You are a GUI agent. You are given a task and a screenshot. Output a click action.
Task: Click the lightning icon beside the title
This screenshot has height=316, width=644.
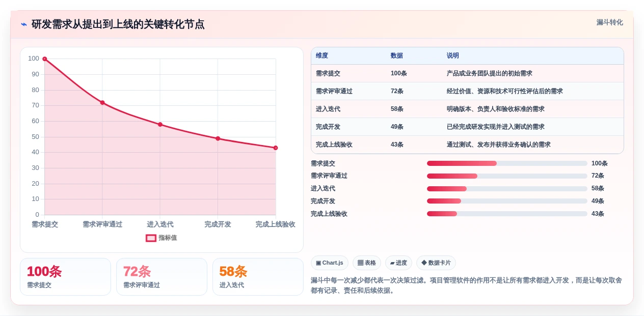[24, 24]
